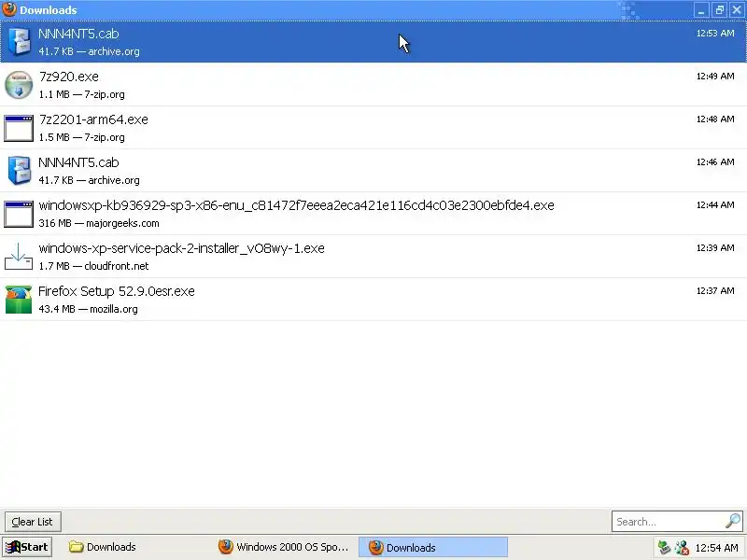Click the 12:44 AM timestamp
747x560 pixels.
(715, 204)
